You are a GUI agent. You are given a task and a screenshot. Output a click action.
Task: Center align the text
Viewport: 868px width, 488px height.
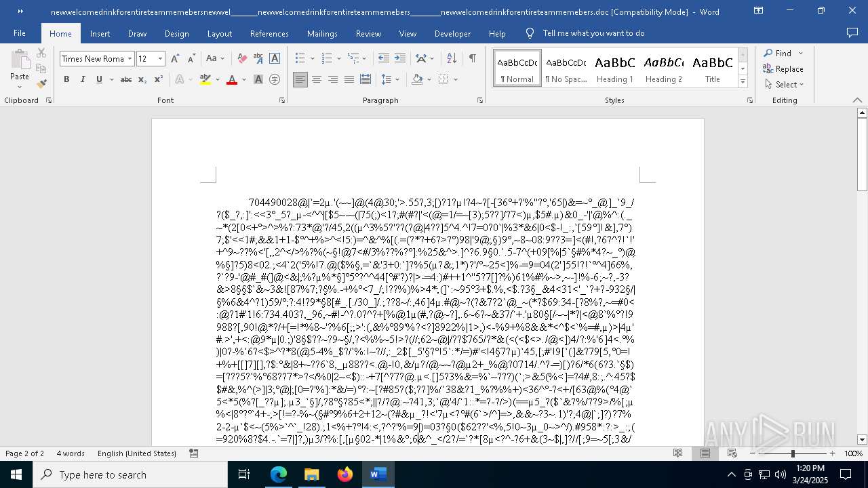[x=317, y=79]
